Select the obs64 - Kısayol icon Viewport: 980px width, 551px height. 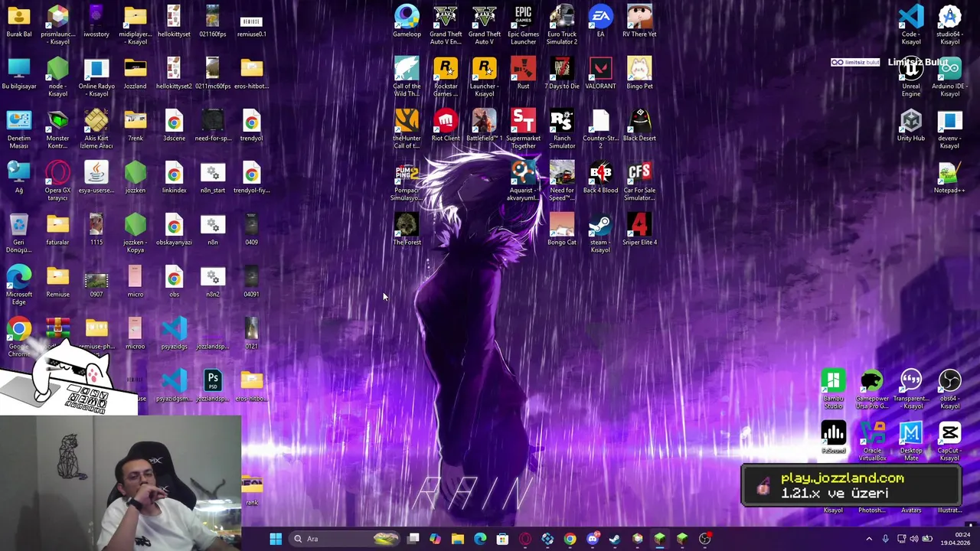[x=949, y=389]
